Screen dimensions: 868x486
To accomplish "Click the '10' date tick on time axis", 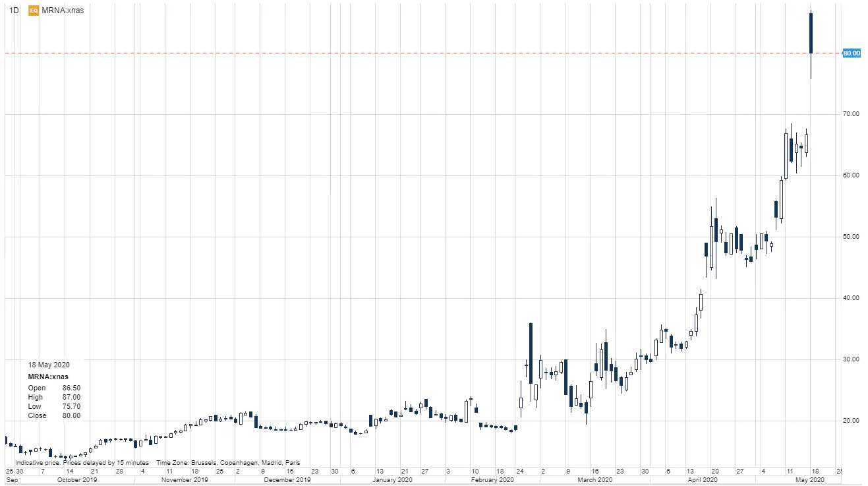I will click(x=474, y=471).
